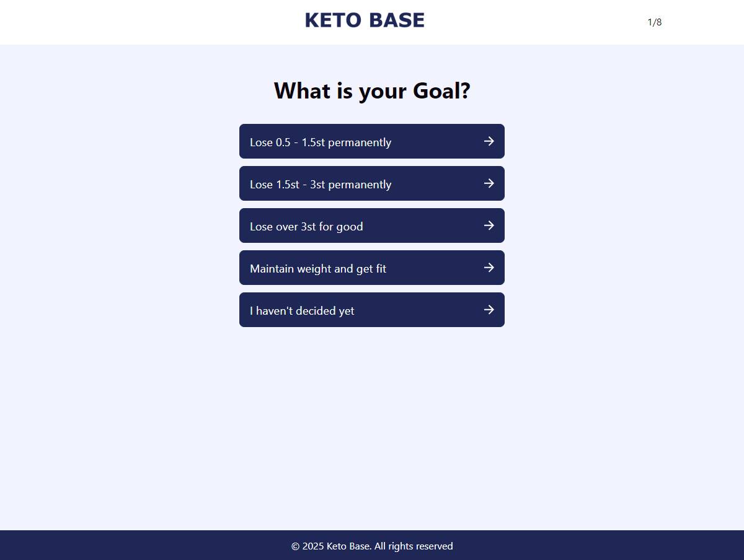Select Maintain weight and get fit
The image size is (744, 560).
click(x=372, y=268)
